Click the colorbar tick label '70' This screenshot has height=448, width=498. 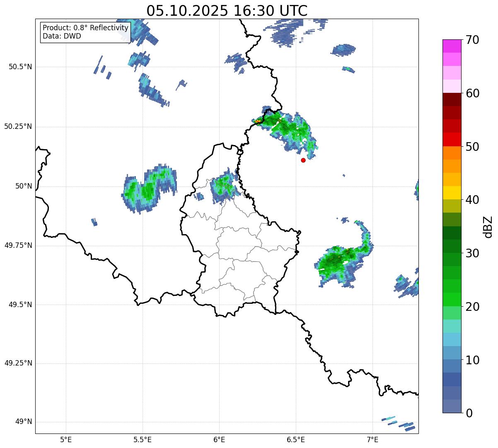click(472, 40)
